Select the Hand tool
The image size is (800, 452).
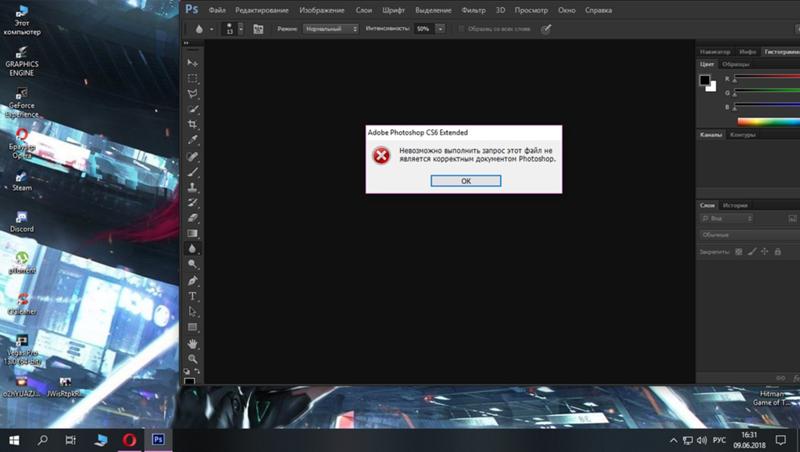pos(192,344)
